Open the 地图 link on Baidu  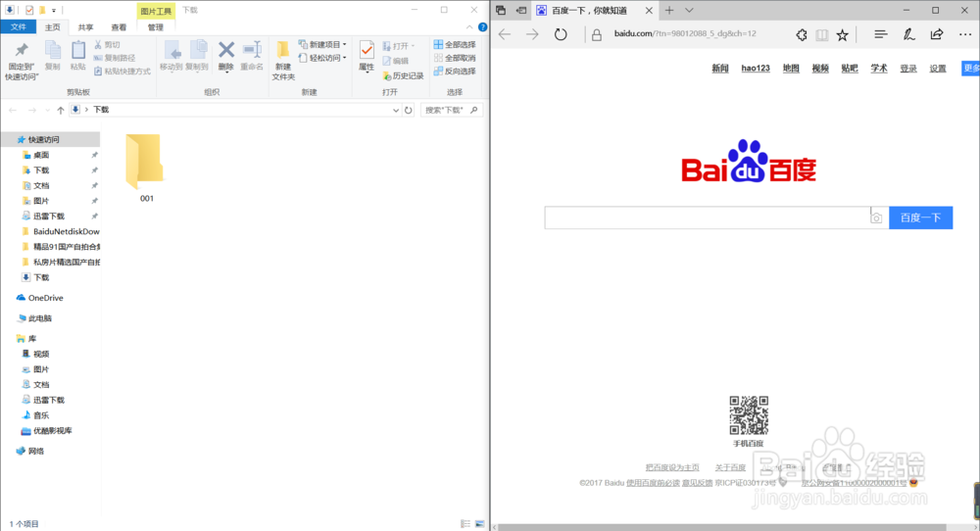coord(791,69)
